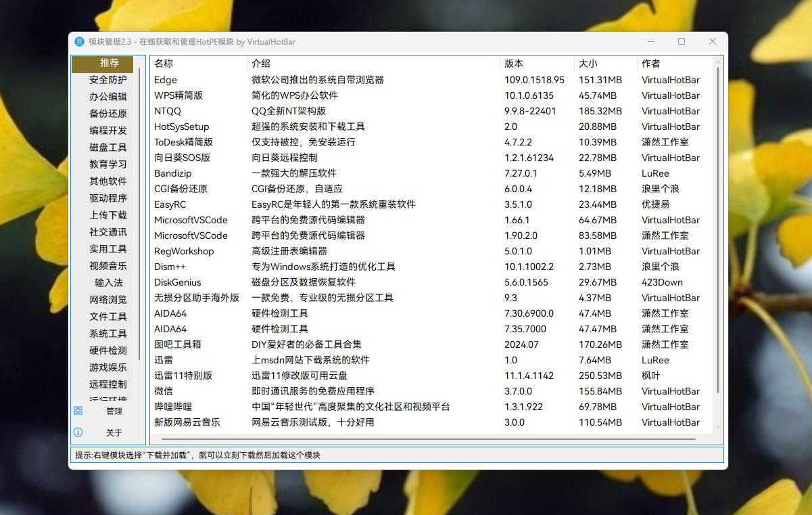This screenshot has width=812, height=515.
Task: Click the app icon in title bar
Action: click(x=80, y=42)
